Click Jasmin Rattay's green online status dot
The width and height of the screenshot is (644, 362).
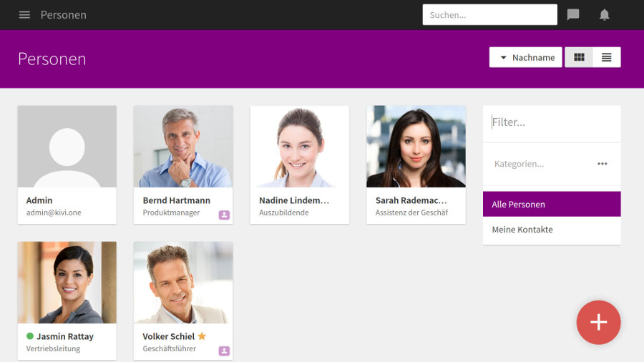pos(30,336)
